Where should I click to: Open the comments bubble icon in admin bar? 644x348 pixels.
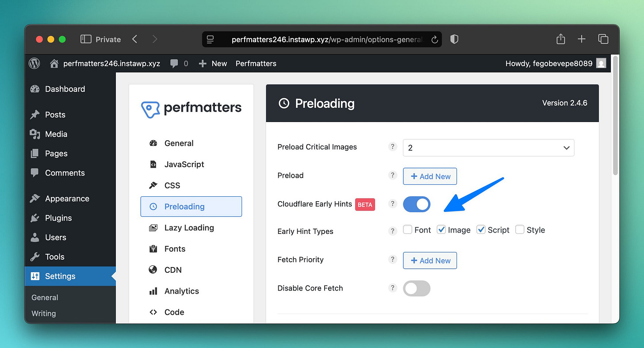(x=174, y=64)
